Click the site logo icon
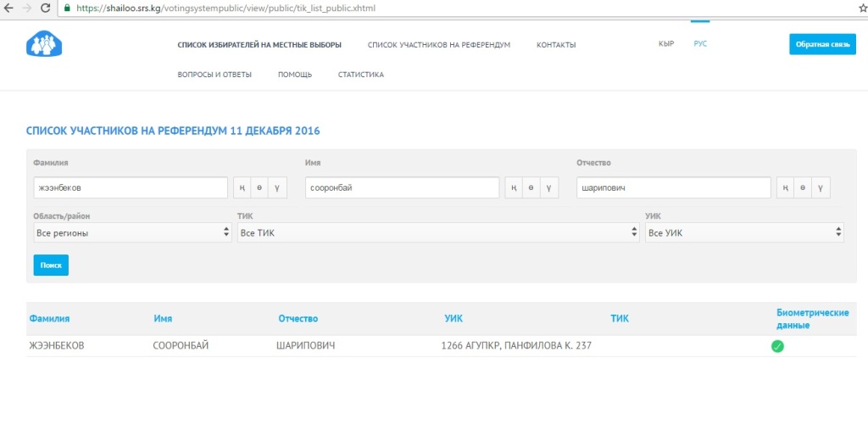 pos(42,44)
